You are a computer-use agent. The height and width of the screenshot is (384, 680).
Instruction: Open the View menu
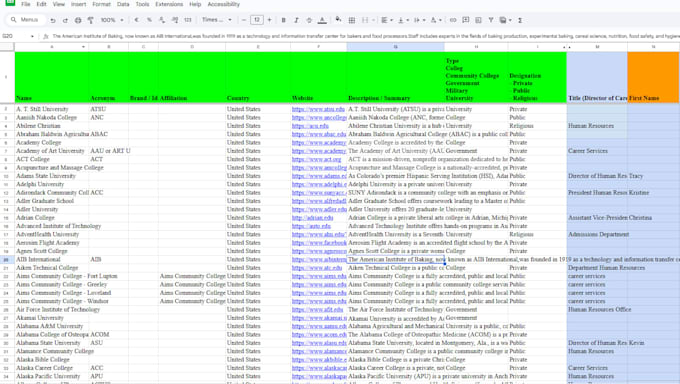[59, 4]
